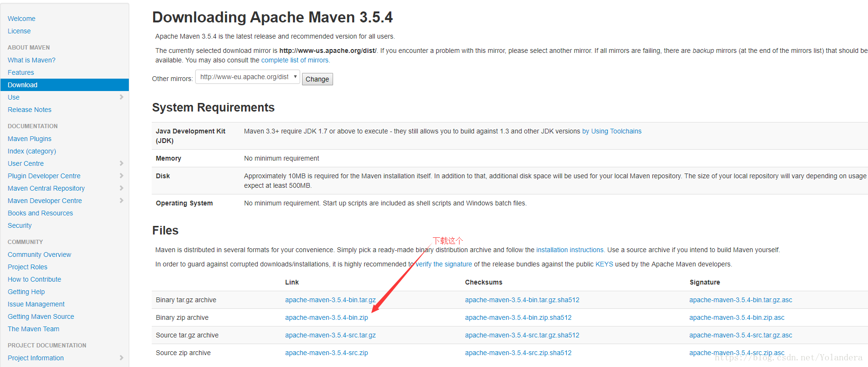Open Index (category) link
Screen dimensions: 868x367
click(x=32, y=151)
